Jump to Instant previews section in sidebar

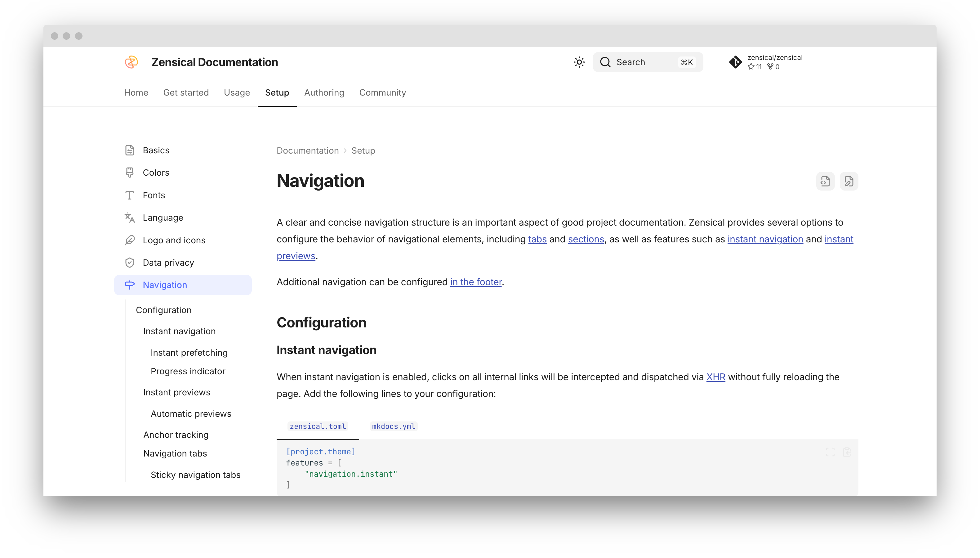(176, 393)
